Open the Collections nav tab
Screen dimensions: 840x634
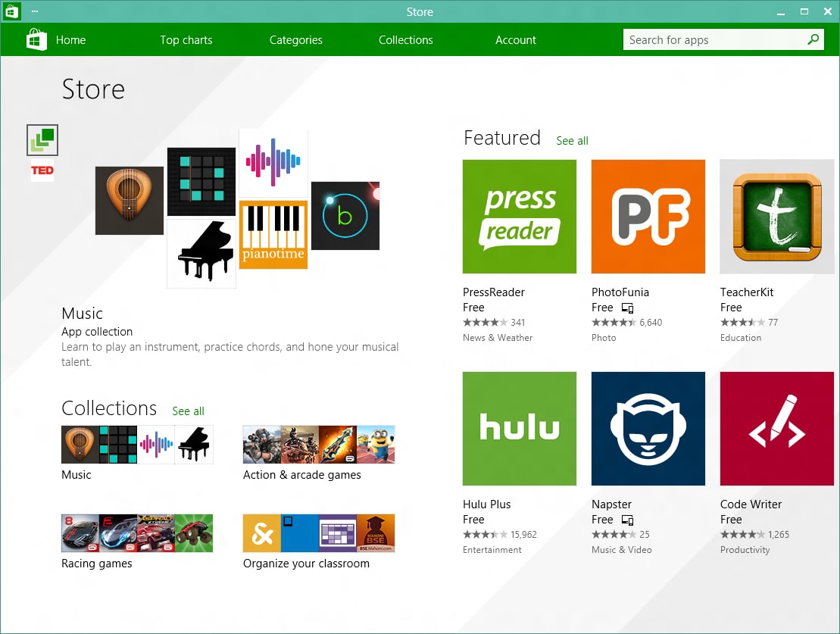coord(405,39)
